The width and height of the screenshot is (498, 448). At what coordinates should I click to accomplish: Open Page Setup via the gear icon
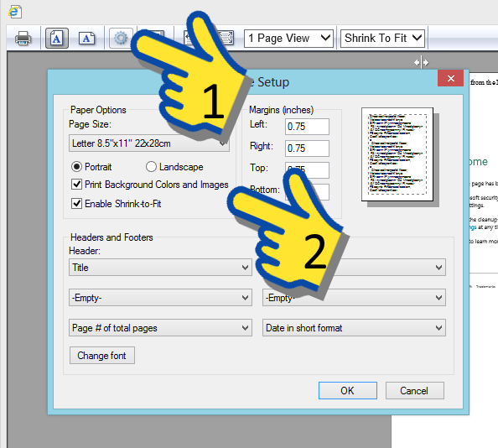tap(121, 38)
